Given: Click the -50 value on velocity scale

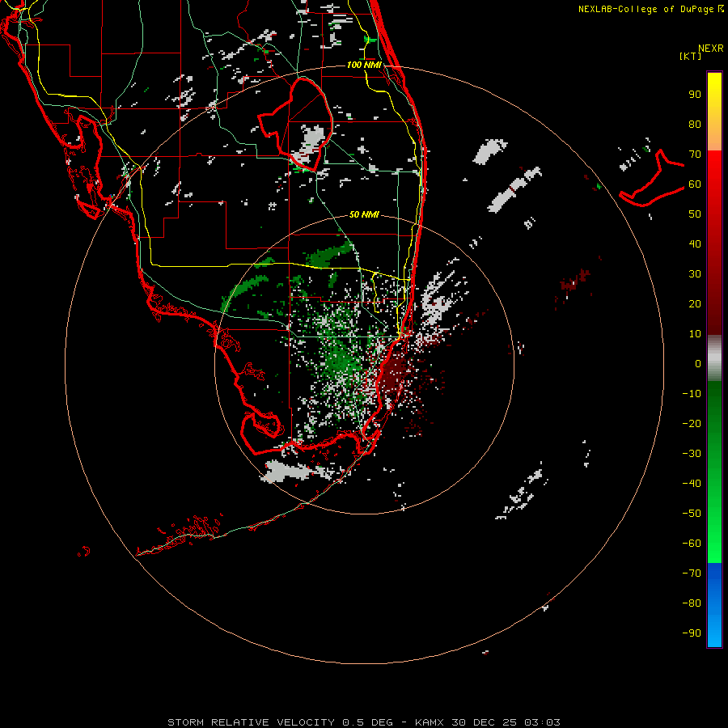Looking at the screenshot, I should tap(692, 514).
